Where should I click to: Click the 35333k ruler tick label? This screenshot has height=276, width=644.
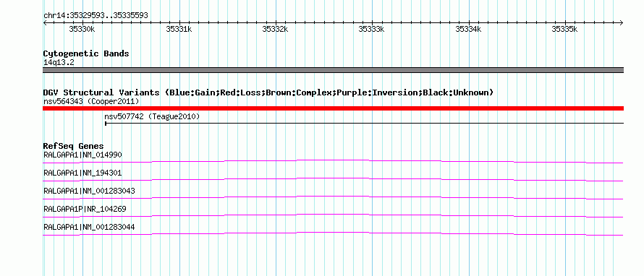pos(372,29)
